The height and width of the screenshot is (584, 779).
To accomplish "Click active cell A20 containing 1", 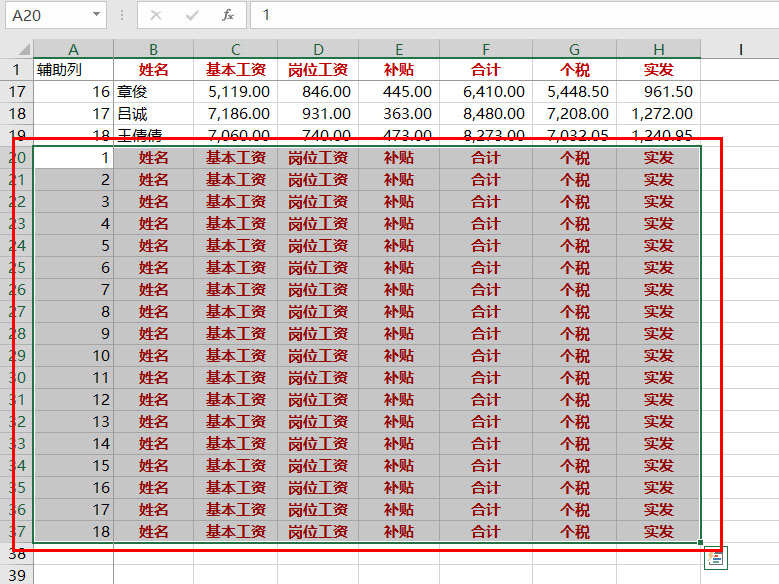I will 74,158.
